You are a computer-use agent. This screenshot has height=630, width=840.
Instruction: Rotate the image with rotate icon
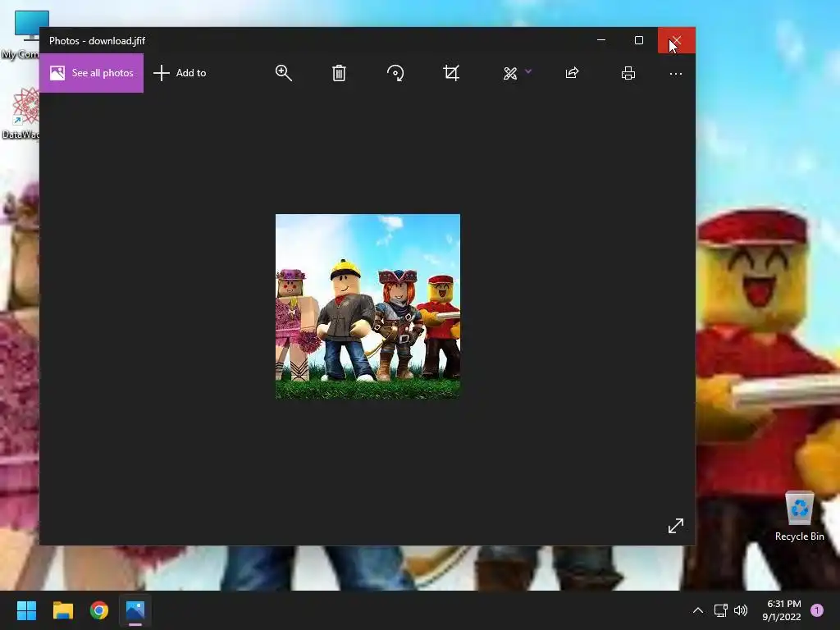point(395,73)
